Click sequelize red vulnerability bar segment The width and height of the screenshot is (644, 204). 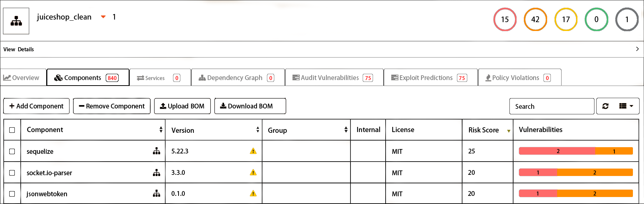tap(557, 151)
